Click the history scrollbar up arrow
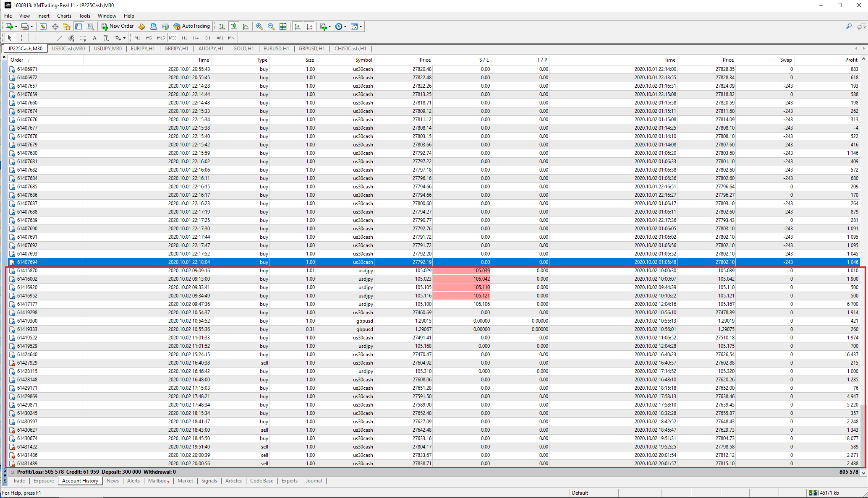The height and width of the screenshot is (498, 868). [x=863, y=59]
